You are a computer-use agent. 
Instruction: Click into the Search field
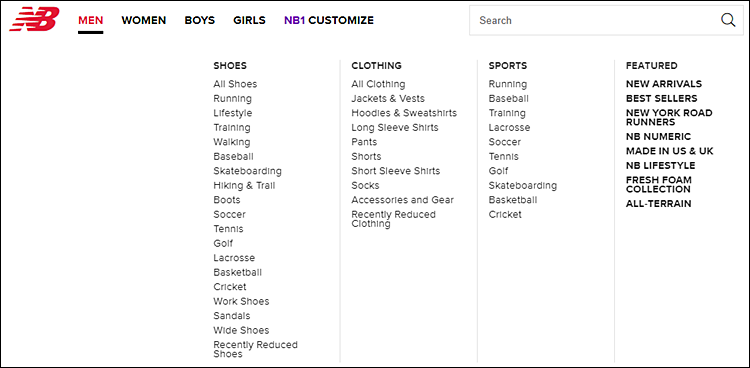[x=593, y=20]
